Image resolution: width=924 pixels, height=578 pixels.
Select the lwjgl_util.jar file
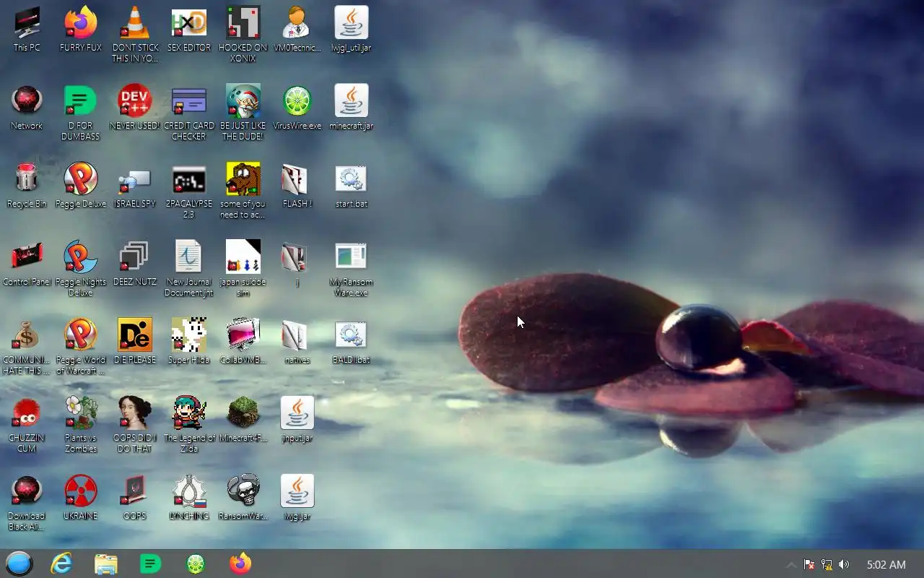(351, 30)
